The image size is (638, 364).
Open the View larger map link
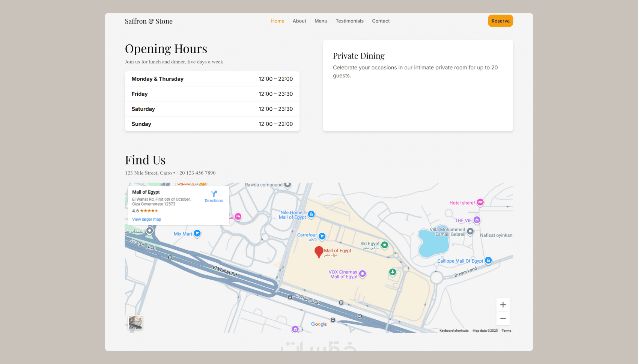pyautogui.click(x=146, y=220)
